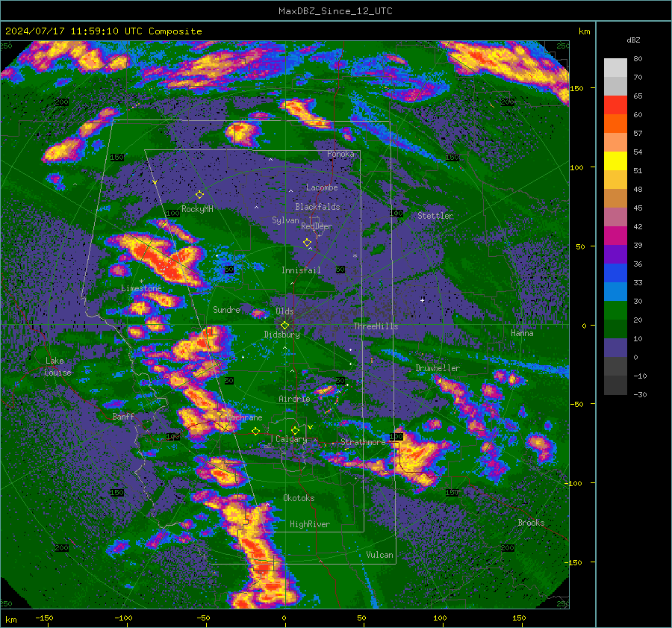Click the Innisfail label
Screen dimensions: 672x628
[301, 270]
